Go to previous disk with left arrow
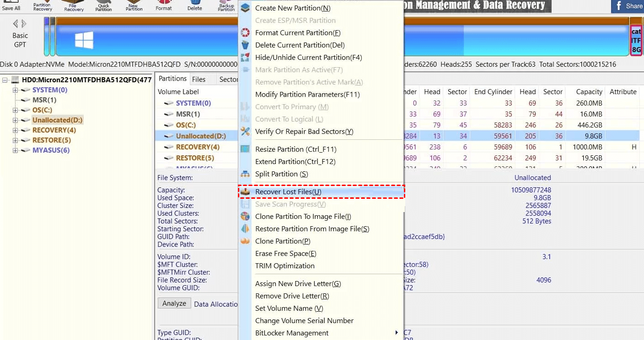Image resolution: width=644 pixels, height=340 pixels. (16, 24)
